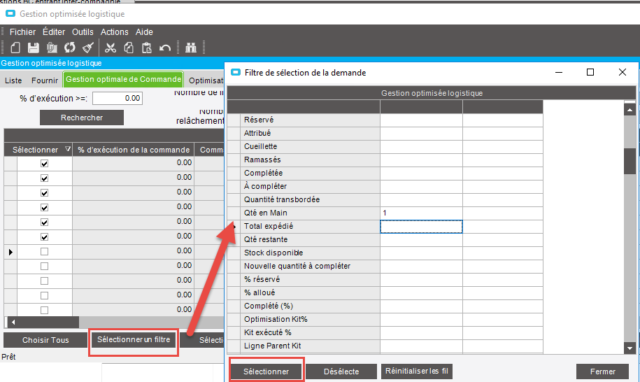Click the Cut scissors icon

(x=110, y=48)
